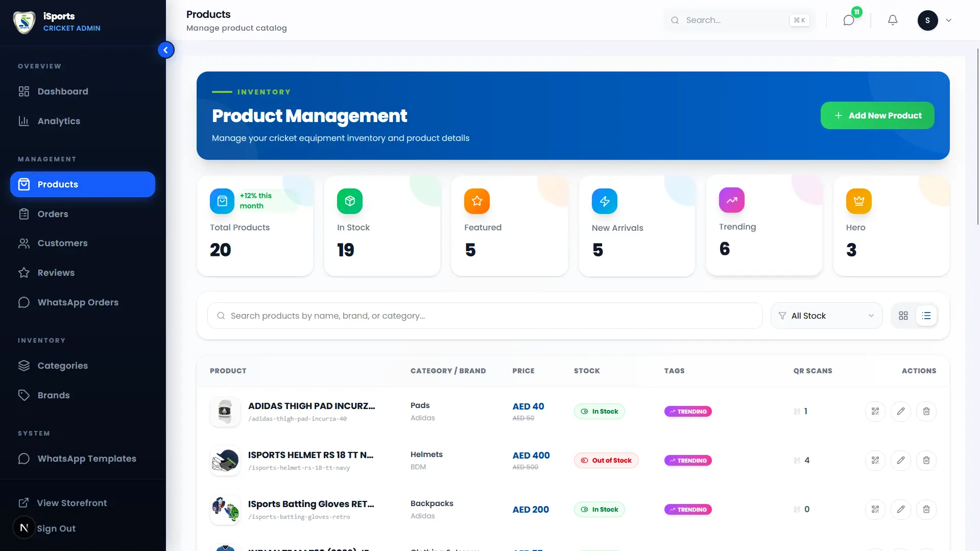Click the iSports Helmet thumbnail

tap(225, 461)
